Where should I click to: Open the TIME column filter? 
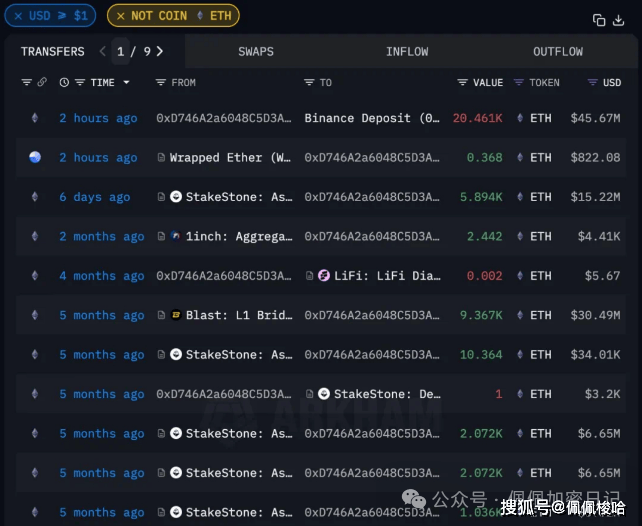coord(80,82)
